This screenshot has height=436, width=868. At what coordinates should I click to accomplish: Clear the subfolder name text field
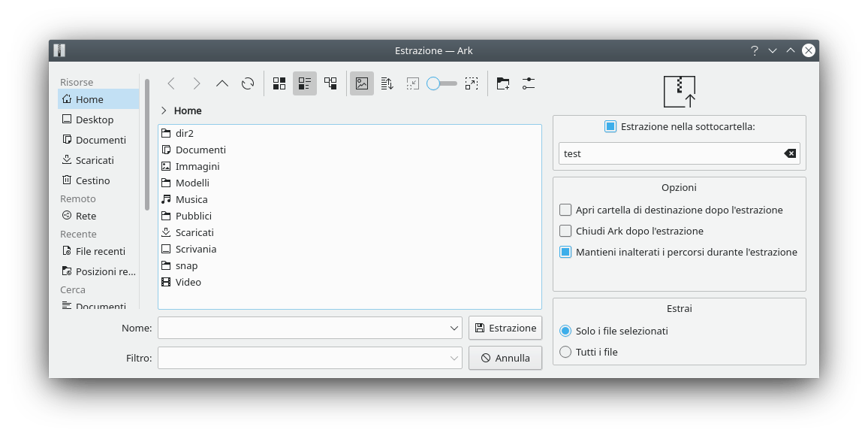tap(790, 153)
